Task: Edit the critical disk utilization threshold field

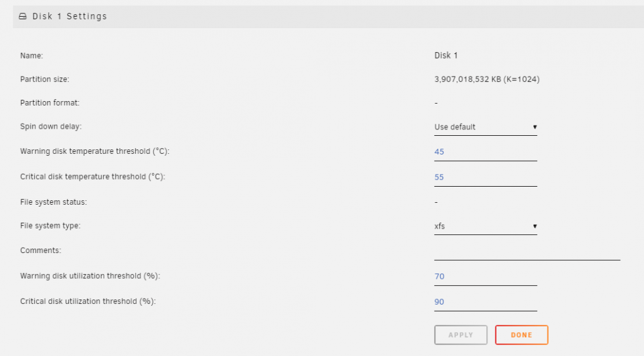Action: 486,302
